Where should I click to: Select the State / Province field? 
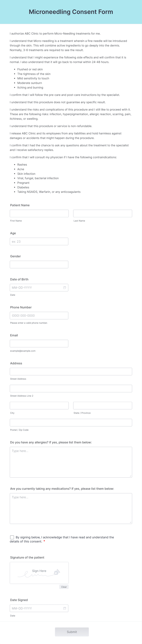[x=102, y=405]
